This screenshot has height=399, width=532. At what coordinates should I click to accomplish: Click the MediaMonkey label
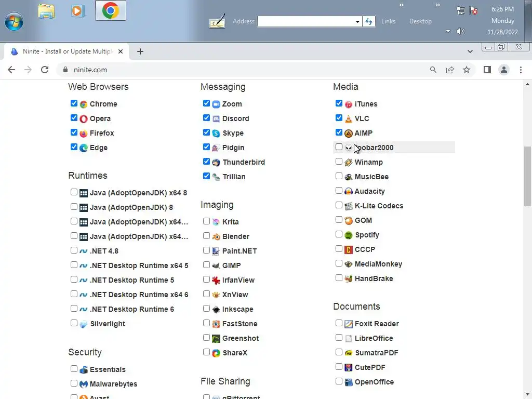coord(378,264)
